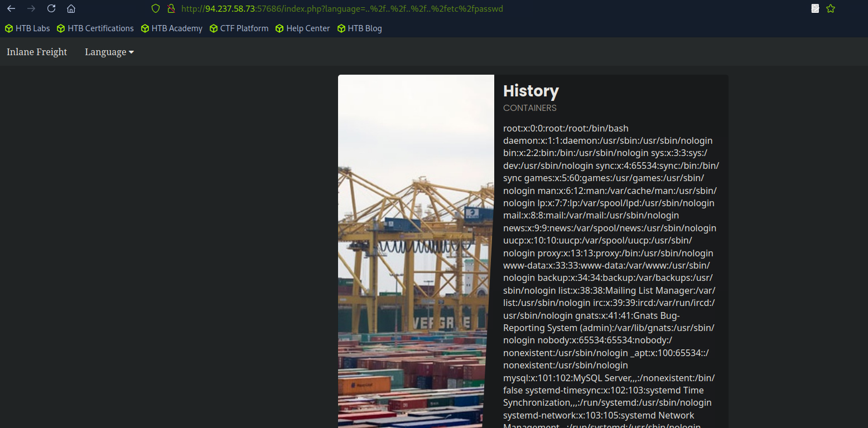The height and width of the screenshot is (428, 868).
Task: Toggle reader view for this page
Action: point(815,8)
